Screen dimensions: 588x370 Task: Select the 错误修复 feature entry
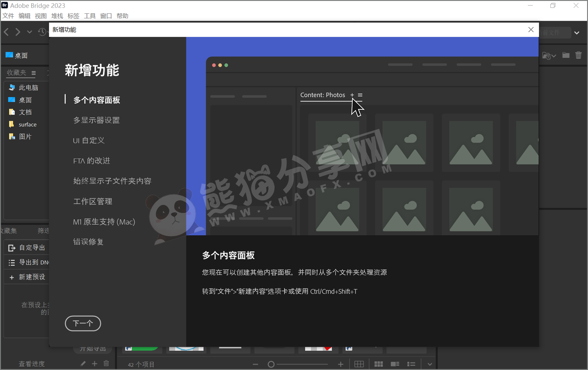(88, 242)
